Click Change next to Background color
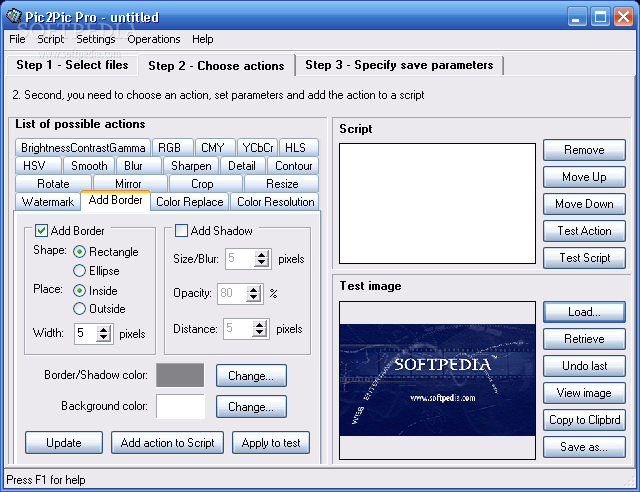Viewport: 640px width, 492px height. [x=251, y=407]
